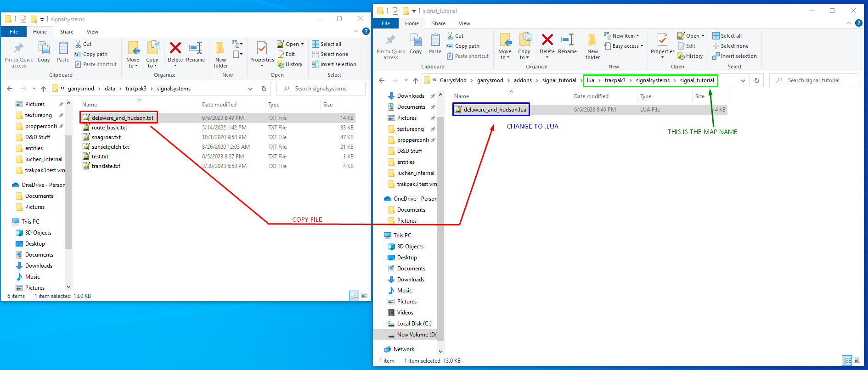The width and height of the screenshot is (868, 370).
Task: Switch to View tab in signalsystems window
Action: (93, 32)
